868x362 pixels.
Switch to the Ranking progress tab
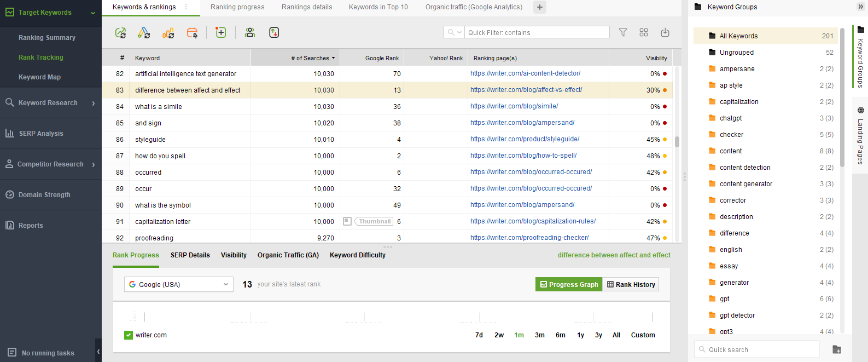point(237,7)
